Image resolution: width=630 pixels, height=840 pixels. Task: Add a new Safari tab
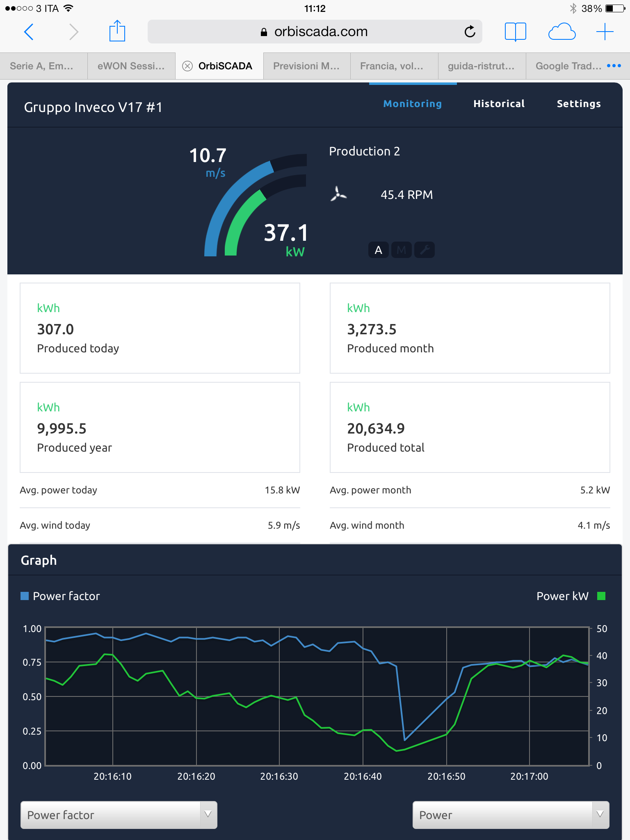pyautogui.click(x=605, y=32)
